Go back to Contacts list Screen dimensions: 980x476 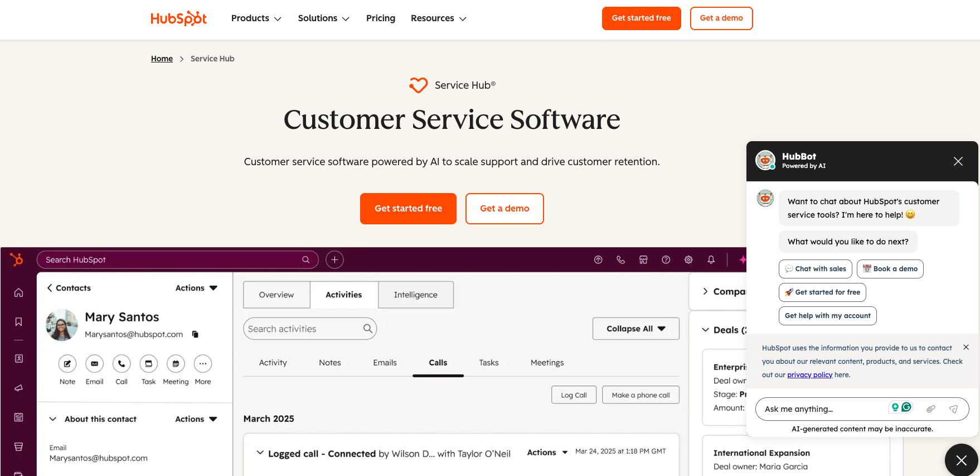[69, 288]
